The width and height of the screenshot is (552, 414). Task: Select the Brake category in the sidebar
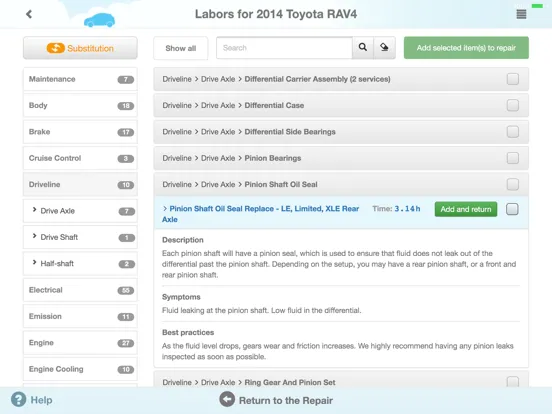tap(80, 132)
